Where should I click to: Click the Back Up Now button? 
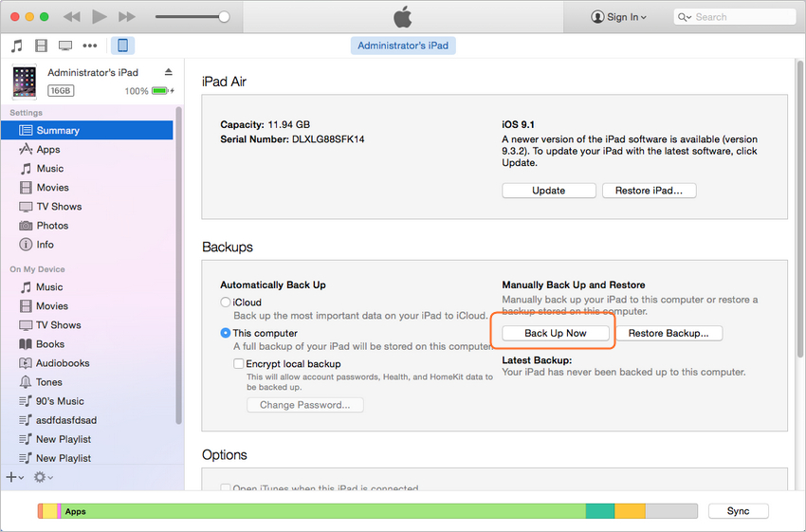[x=555, y=333]
